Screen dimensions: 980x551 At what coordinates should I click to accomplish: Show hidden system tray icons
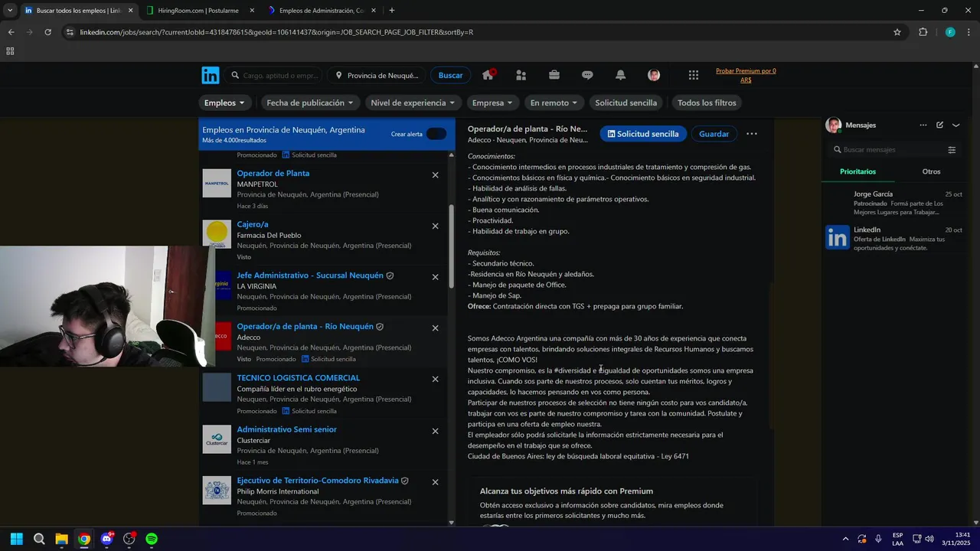pos(845,539)
